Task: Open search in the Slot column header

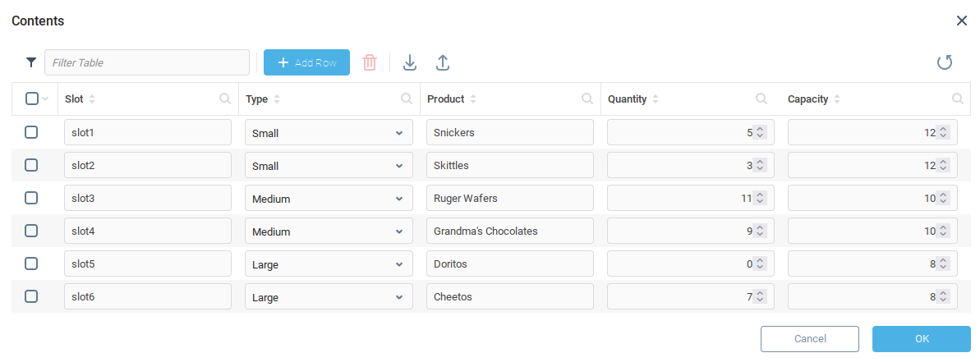Action: [x=225, y=99]
